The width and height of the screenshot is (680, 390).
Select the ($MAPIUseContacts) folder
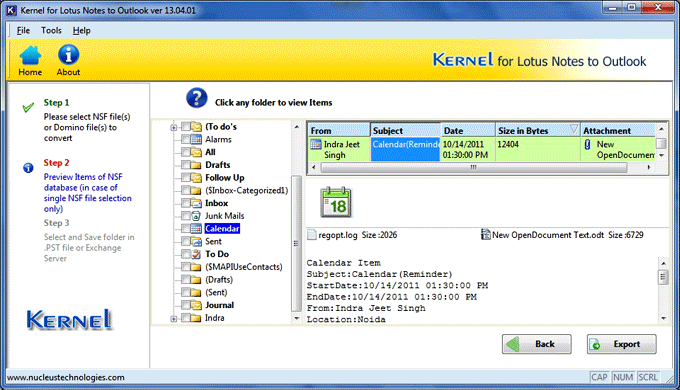click(x=244, y=267)
